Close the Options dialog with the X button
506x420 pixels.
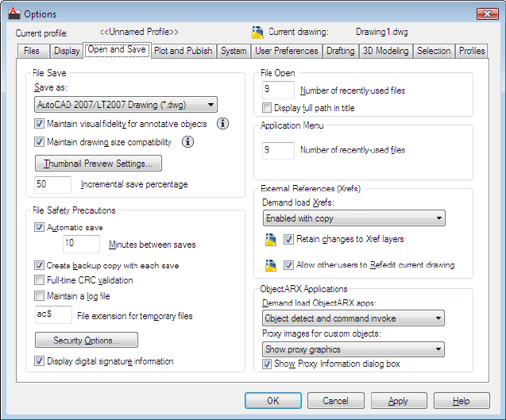coord(487,13)
